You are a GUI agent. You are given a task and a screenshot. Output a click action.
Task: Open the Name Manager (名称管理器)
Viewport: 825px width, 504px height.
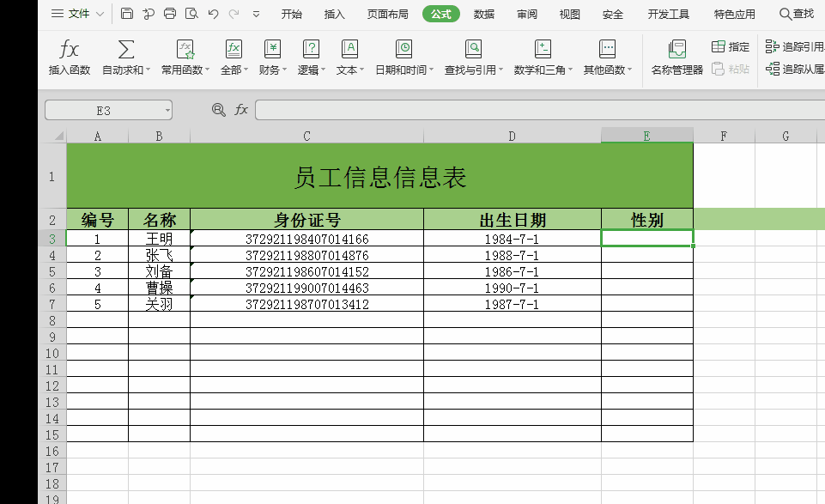click(677, 57)
